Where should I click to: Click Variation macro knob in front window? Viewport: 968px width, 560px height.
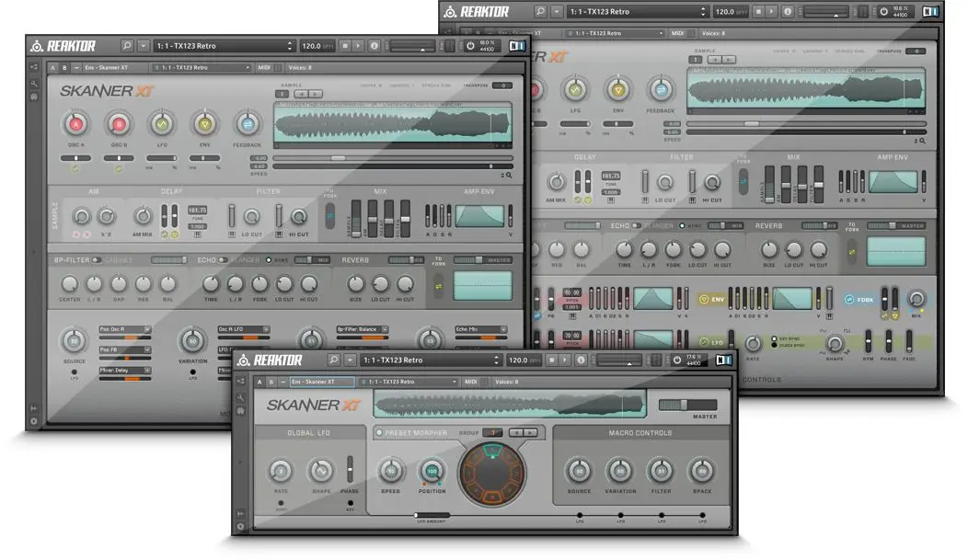click(620, 471)
